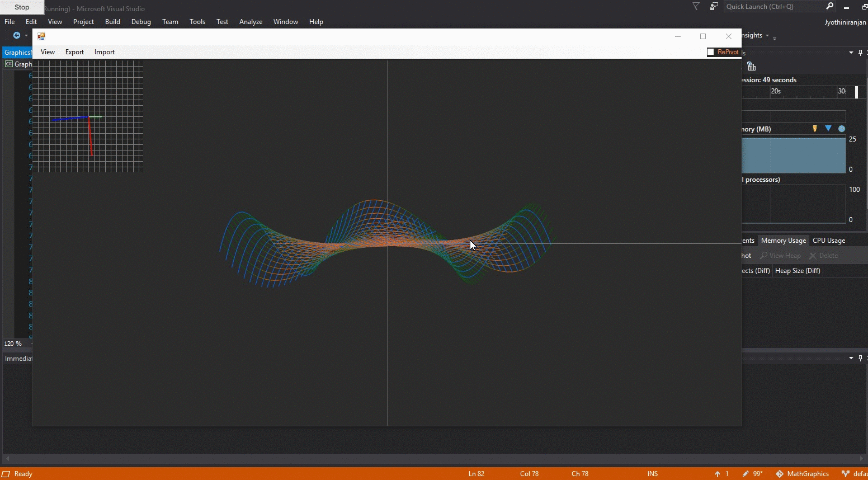
Task: Click the Quick Launch magnifier icon
Action: (830, 6)
